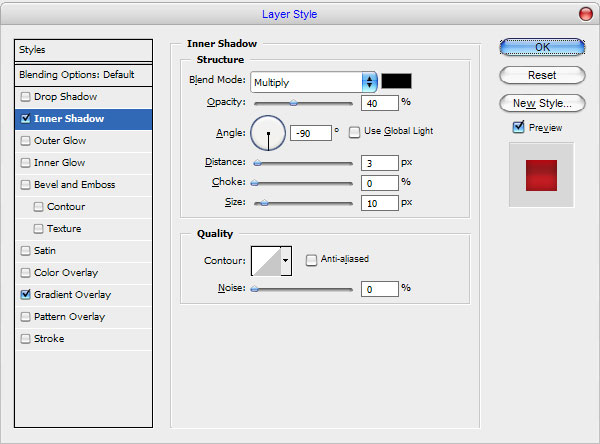Screen dimensions: 600x444
Task: Uncheck the Gradient Overlay checkbox
Action: (25, 295)
